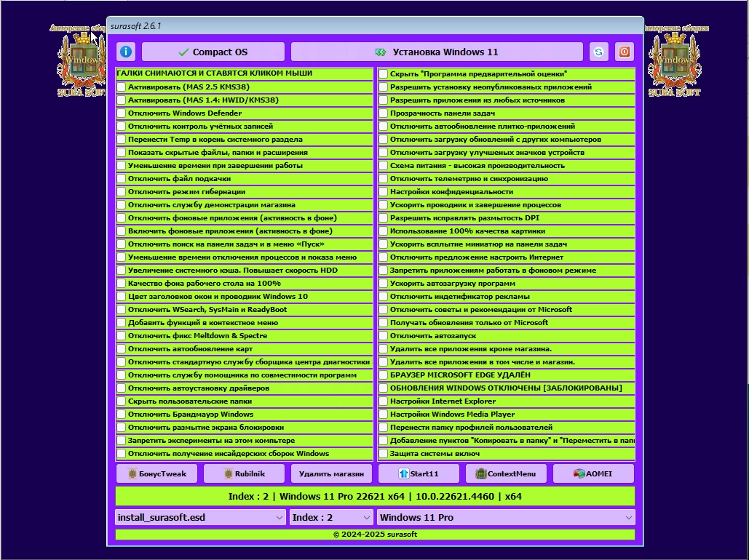The width and height of the screenshot is (749, 560).
Task: Expand the Index : 2 dropdown
Action: (x=331, y=518)
